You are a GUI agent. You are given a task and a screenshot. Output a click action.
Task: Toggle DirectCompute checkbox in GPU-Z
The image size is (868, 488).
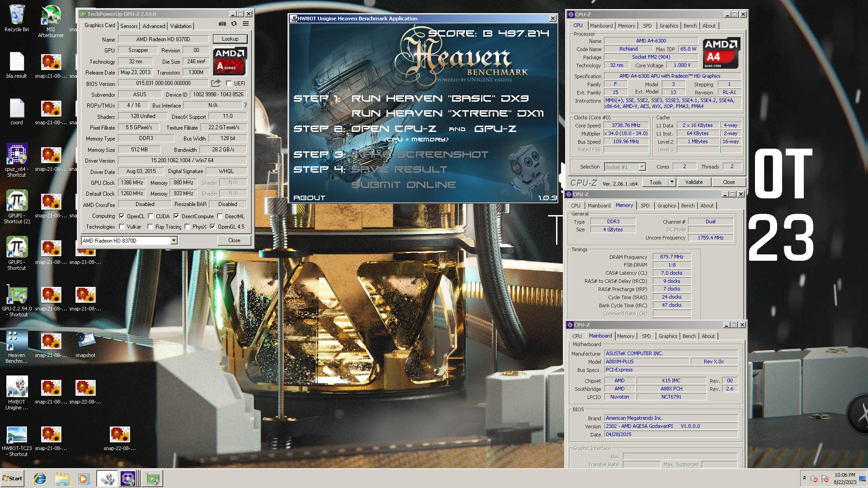coord(176,216)
